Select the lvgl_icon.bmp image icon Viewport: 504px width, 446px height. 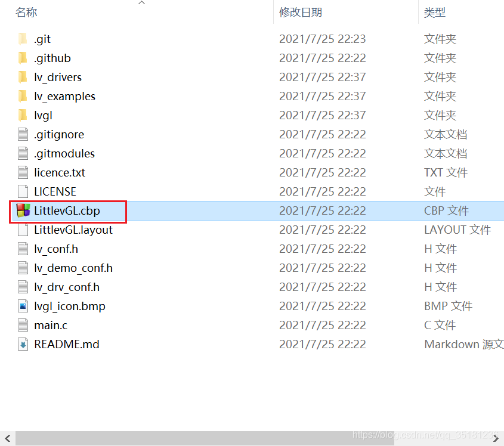coord(23,306)
